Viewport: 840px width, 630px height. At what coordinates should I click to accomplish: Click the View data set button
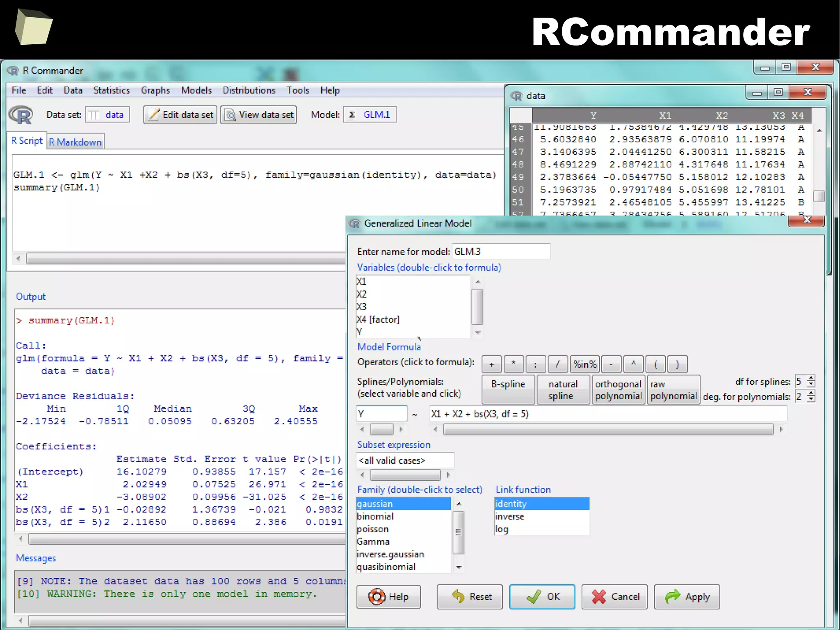click(x=258, y=115)
